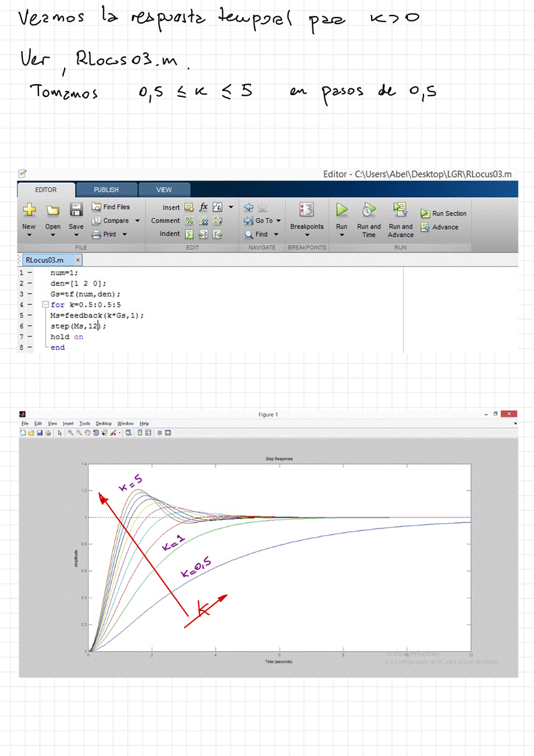Image resolution: width=534 pixels, height=756 pixels.
Task: Click the Run and Time icon
Action: (368, 210)
